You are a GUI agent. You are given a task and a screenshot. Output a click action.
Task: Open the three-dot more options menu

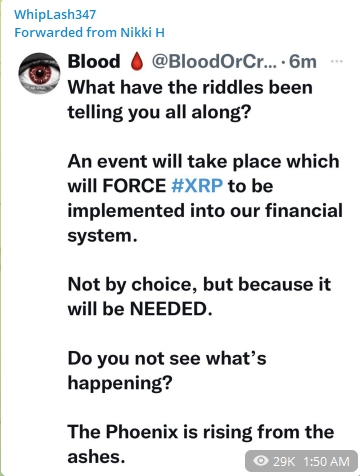(x=336, y=61)
